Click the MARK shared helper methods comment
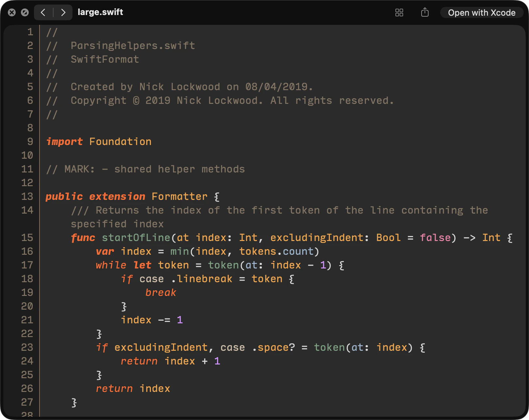 tap(145, 169)
